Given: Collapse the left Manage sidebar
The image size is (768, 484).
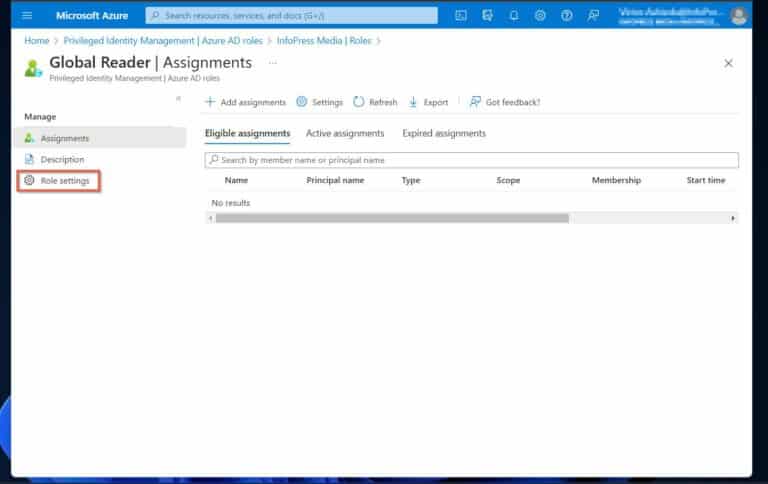Looking at the screenshot, I should (178, 98).
